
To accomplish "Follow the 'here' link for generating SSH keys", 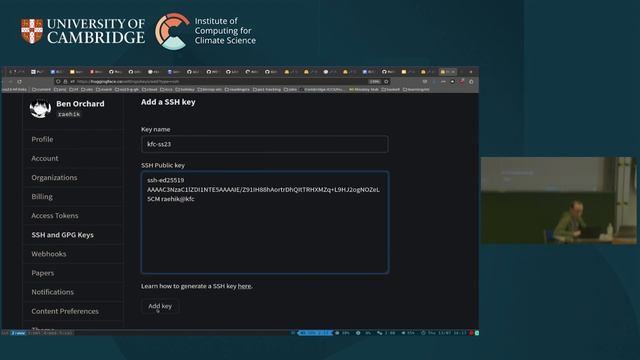I will click(x=244, y=286).
